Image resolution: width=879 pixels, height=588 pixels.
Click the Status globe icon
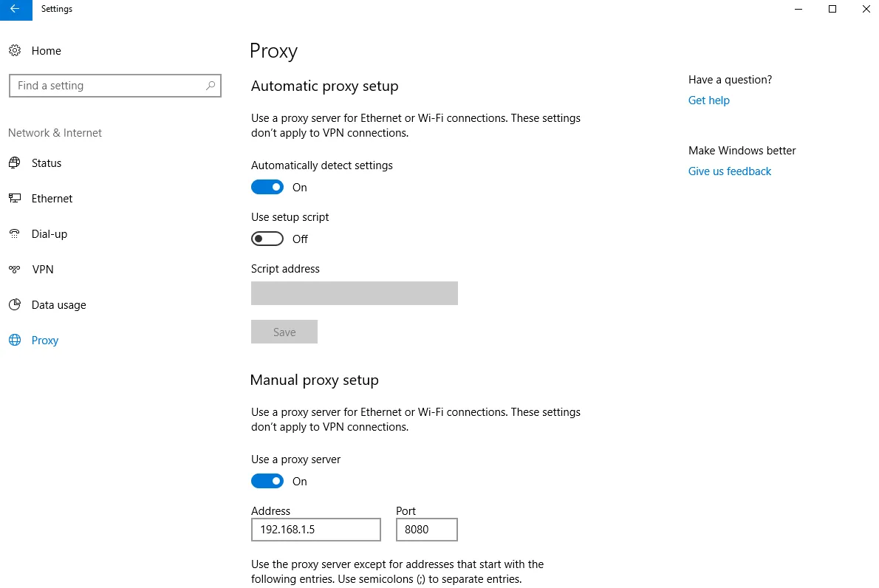[x=15, y=163]
